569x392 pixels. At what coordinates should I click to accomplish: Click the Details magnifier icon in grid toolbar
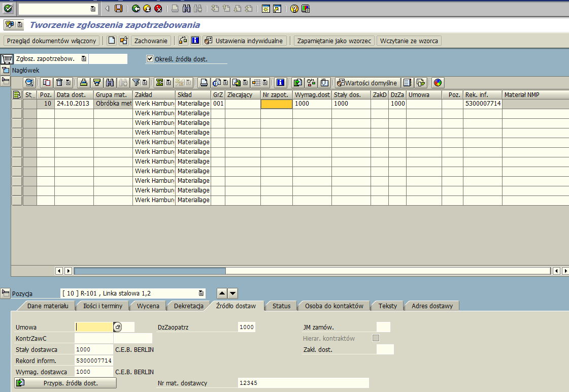pyautogui.click(x=29, y=83)
